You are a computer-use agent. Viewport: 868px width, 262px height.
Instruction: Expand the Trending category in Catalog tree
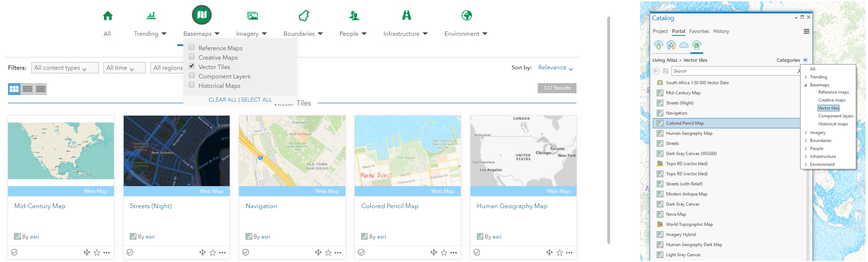pos(806,77)
